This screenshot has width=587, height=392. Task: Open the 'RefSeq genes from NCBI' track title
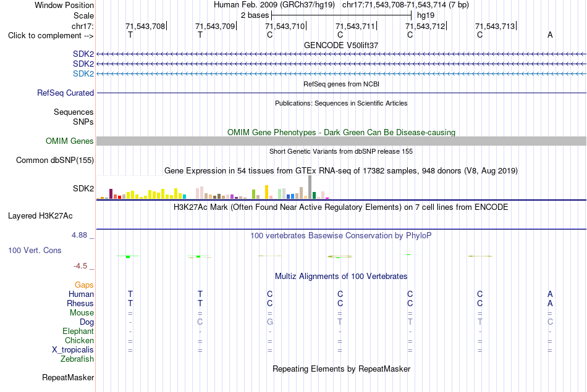click(341, 84)
